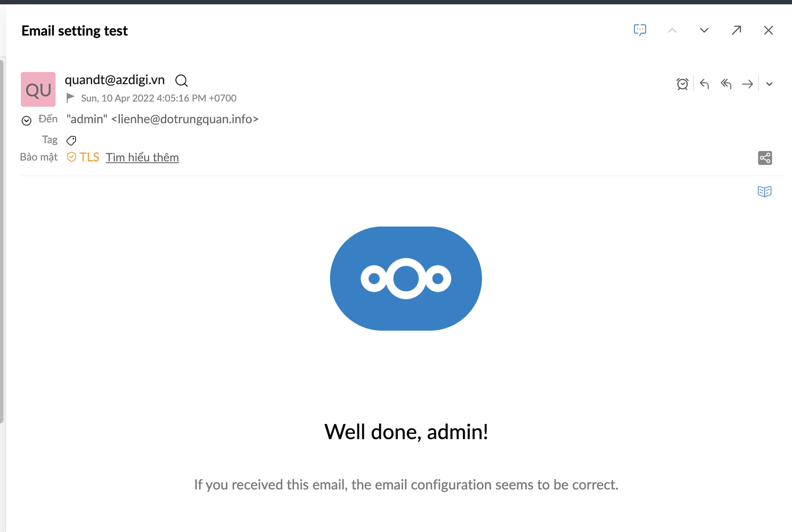Open the "Tìm hiểu thêm" link
This screenshot has width=792, height=532.
(142, 157)
